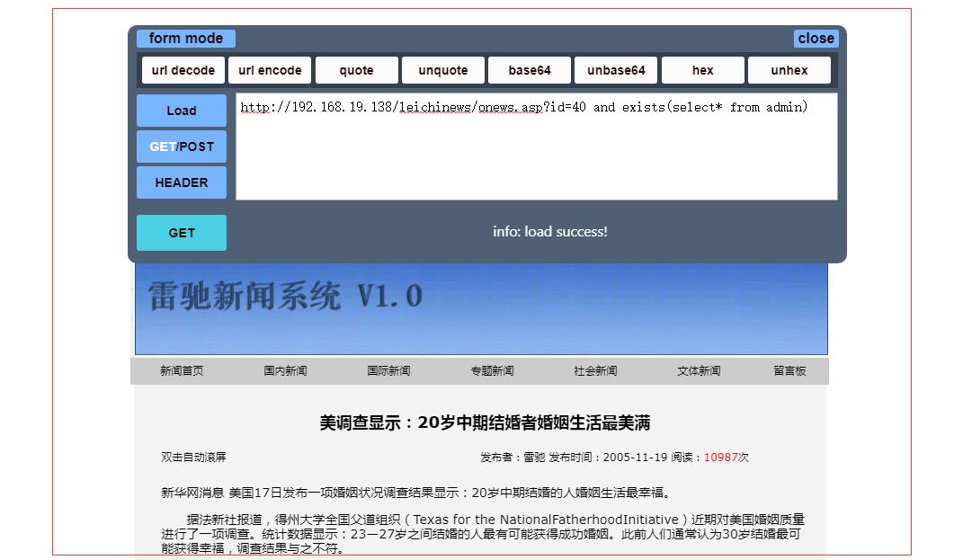Viewport: 954px width, 560px height.
Task: Click the unquote button
Action: click(x=443, y=70)
